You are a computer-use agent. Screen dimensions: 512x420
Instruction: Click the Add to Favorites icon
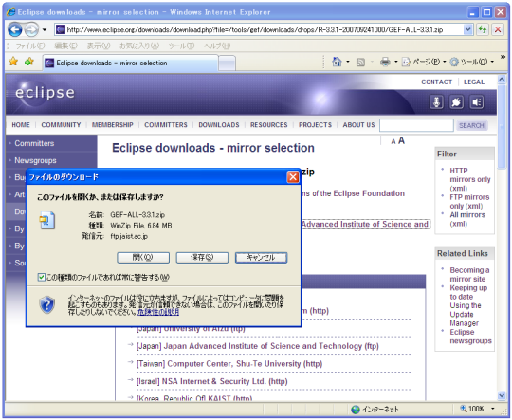[x=29, y=61]
